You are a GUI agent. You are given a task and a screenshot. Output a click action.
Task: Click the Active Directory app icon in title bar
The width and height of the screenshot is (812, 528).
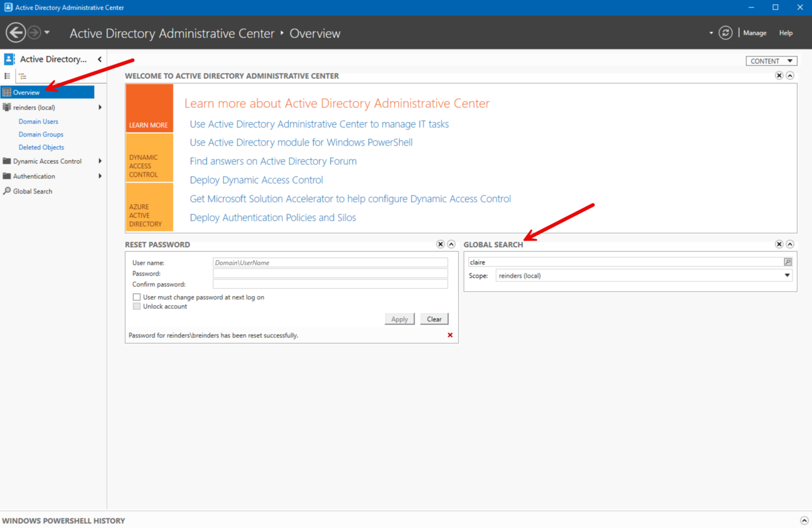click(x=7, y=7)
